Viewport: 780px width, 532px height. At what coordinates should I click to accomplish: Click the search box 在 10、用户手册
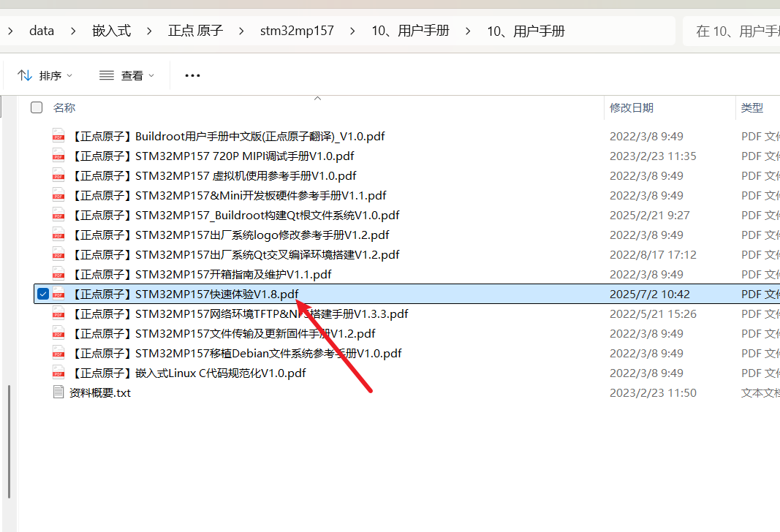pyautogui.click(x=731, y=31)
